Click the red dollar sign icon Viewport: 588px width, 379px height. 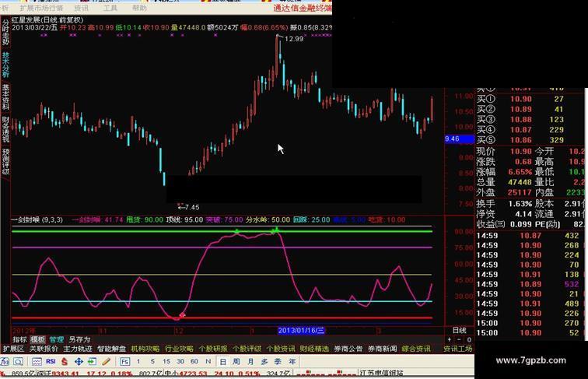[x=65, y=362]
